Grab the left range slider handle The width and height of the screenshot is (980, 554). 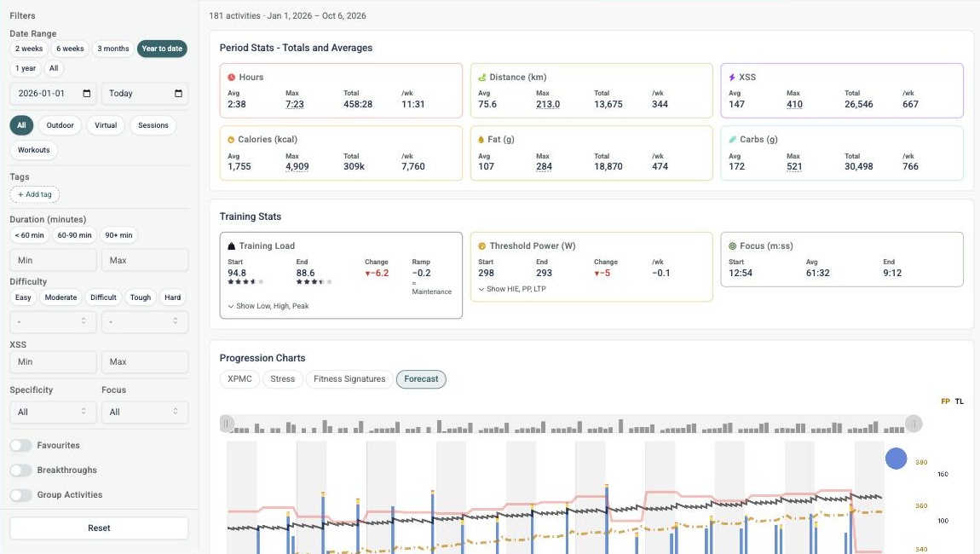(x=227, y=424)
